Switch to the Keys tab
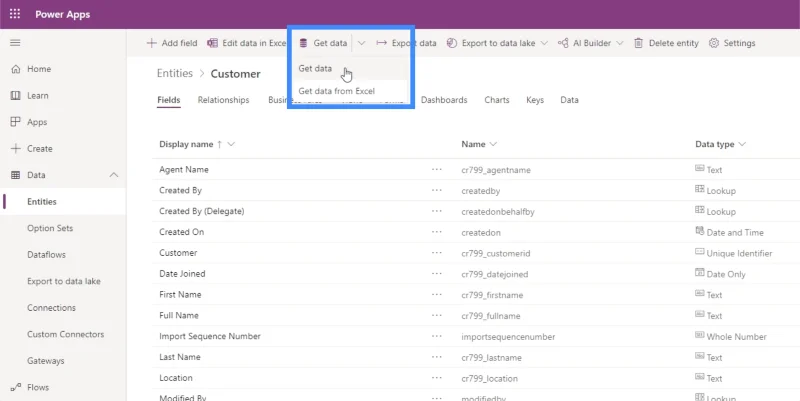Image resolution: width=800 pixels, height=401 pixels. tap(535, 100)
